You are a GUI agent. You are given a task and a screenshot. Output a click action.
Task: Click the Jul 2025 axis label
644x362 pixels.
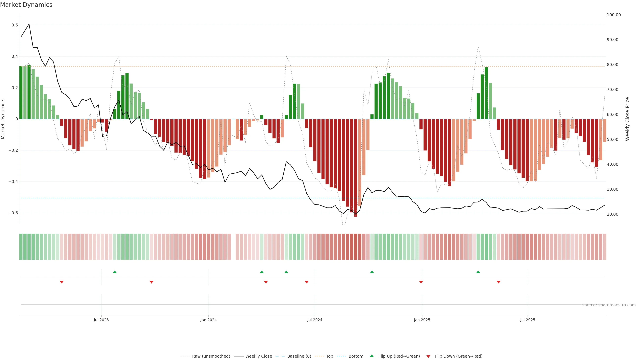pos(527,320)
